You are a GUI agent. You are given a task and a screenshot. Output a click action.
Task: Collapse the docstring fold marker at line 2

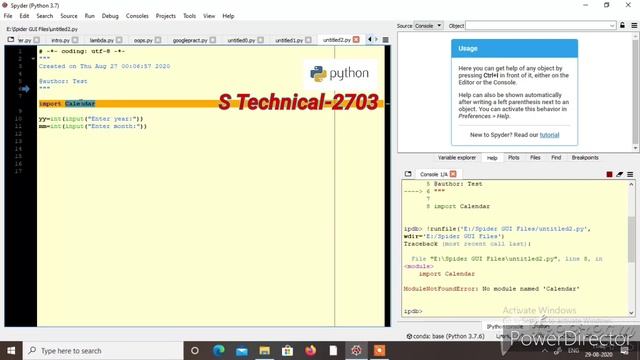coord(33,58)
